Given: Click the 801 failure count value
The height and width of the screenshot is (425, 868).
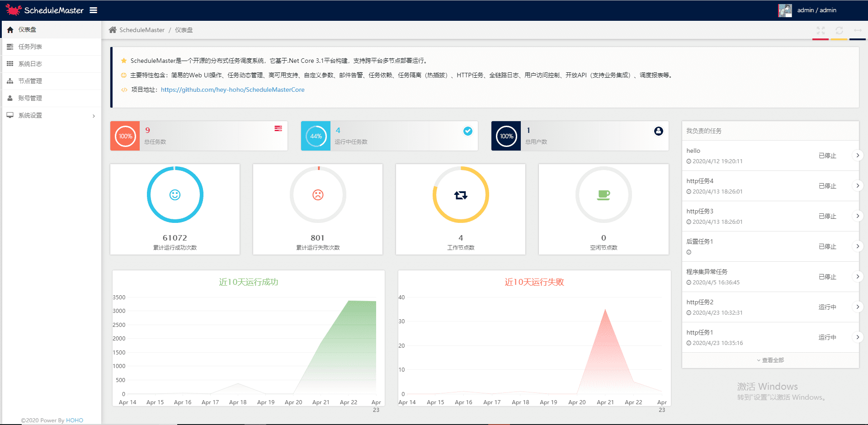Looking at the screenshot, I should pos(318,238).
